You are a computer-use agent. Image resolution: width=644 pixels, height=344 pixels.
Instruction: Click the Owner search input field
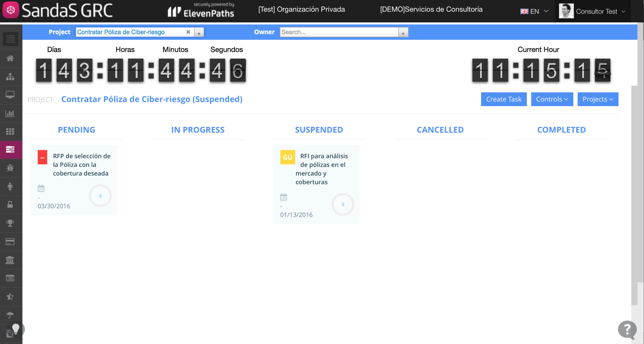point(339,32)
